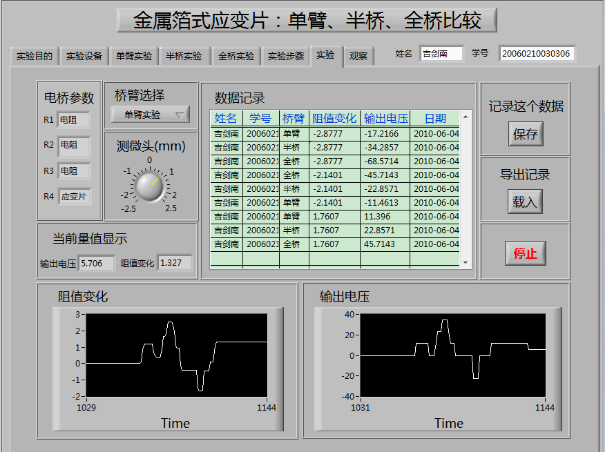Viewport: 605px width, 453px height.
Task: Open the 实验设备 tab
Action: click(84, 56)
